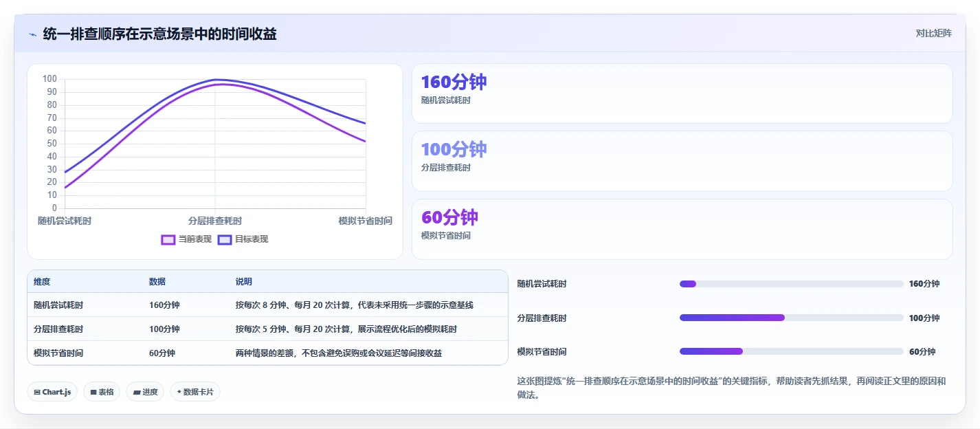Click the 随机尝试耗时 cell in table
This screenshot has height=429, width=980.
coord(58,305)
